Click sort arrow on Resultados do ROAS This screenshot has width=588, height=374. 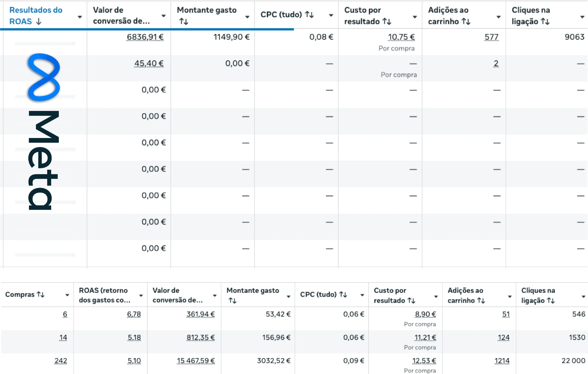tap(39, 22)
